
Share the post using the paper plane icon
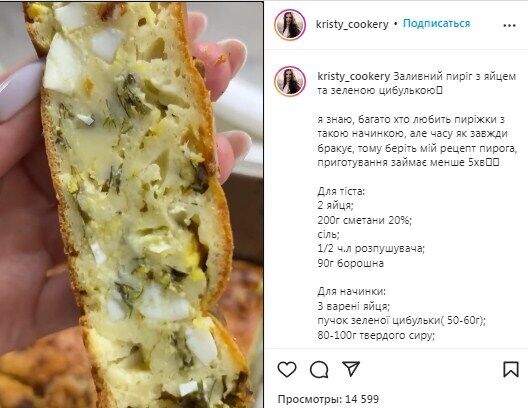click(351, 369)
